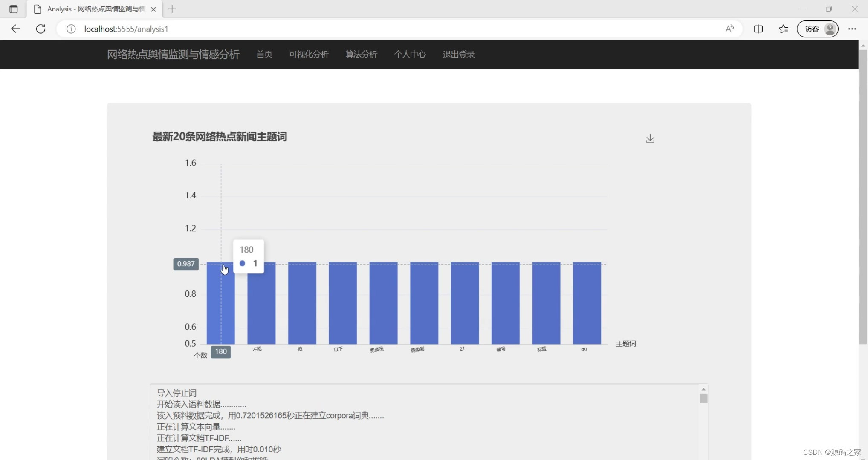
Task: Click the address bar URL
Action: pyautogui.click(x=126, y=29)
